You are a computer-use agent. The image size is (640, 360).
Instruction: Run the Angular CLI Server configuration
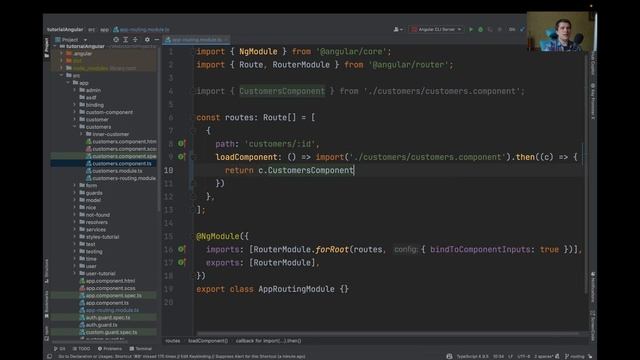[x=471, y=29]
